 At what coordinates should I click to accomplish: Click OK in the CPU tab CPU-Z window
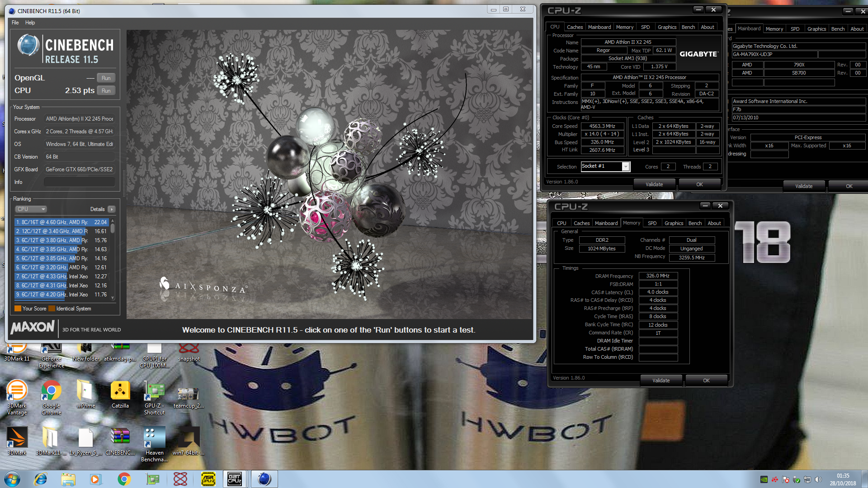click(699, 184)
